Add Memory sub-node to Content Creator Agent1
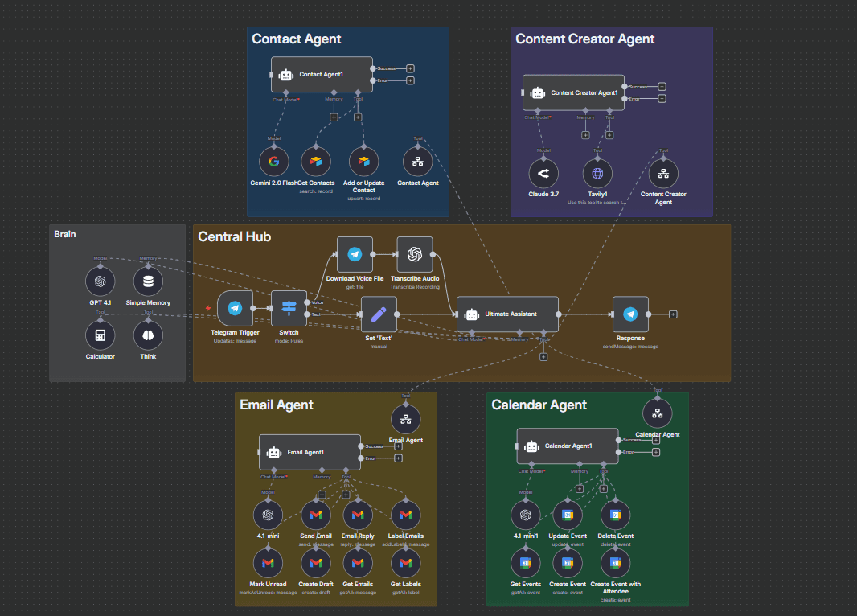Image resolution: width=857 pixels, height=616 pixels. coord(585,134)
